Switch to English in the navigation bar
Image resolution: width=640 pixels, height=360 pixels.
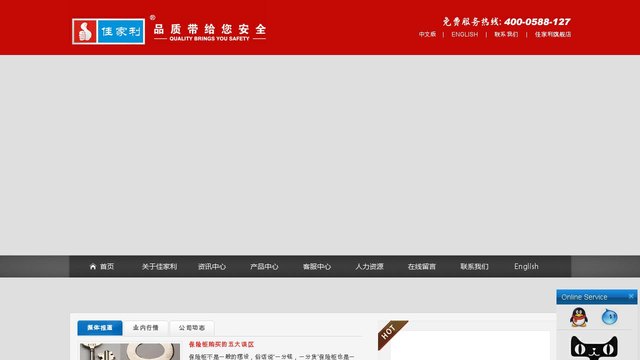click(526, 267)
